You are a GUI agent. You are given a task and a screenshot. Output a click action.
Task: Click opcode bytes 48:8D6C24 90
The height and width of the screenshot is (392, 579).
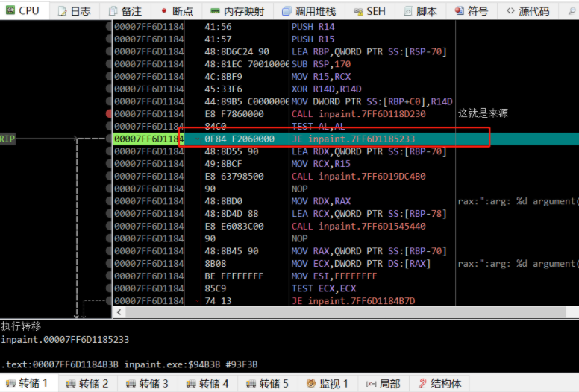click(237, 51)
